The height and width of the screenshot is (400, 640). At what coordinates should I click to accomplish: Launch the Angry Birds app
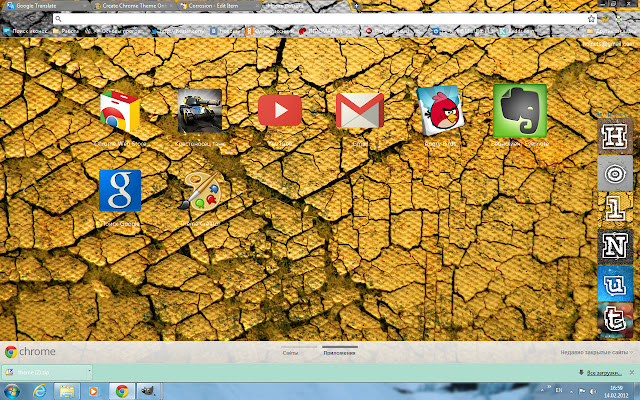coord(440,111)
